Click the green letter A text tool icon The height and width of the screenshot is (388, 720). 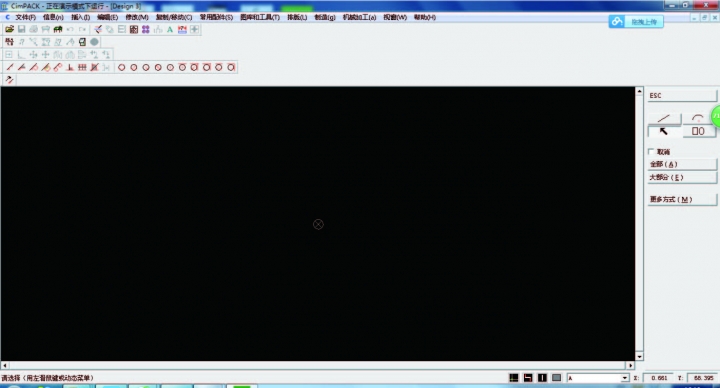point(170,29)
